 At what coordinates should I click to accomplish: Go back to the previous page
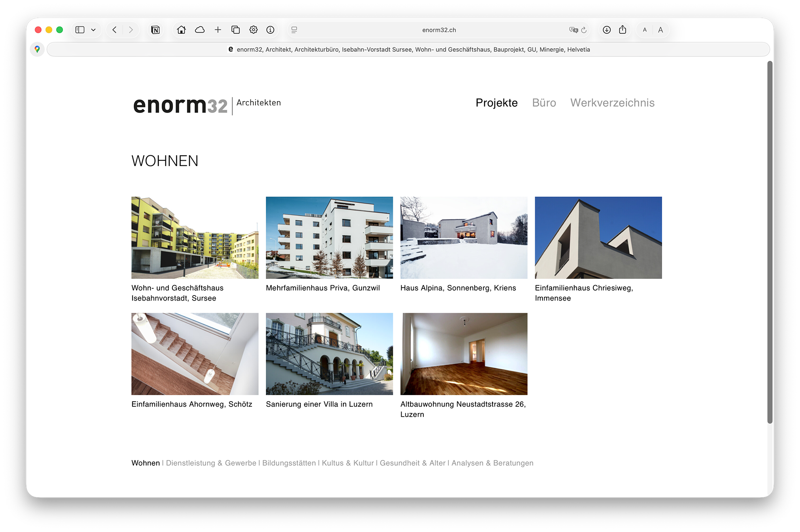pyautogui.click(x=115, y=30)
